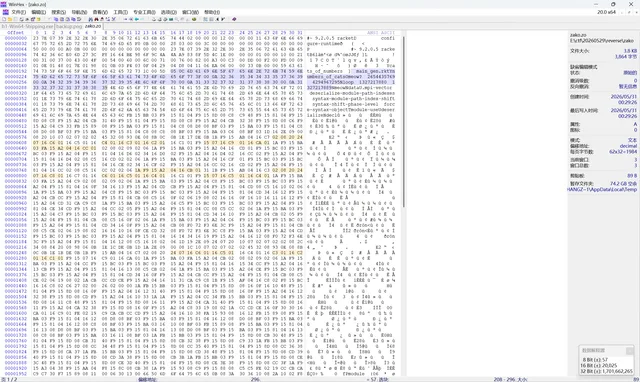The height and width of the screenshot is (382, 640).
Task: Open the 文件(F) menu
Action: click(x=19, y=12)
